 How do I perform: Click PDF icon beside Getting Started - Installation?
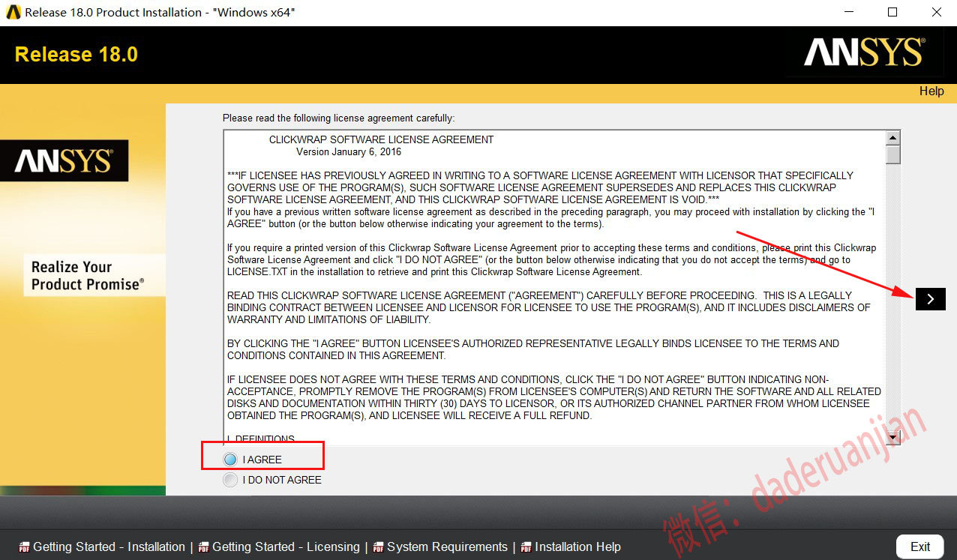(x=25, y=547)
